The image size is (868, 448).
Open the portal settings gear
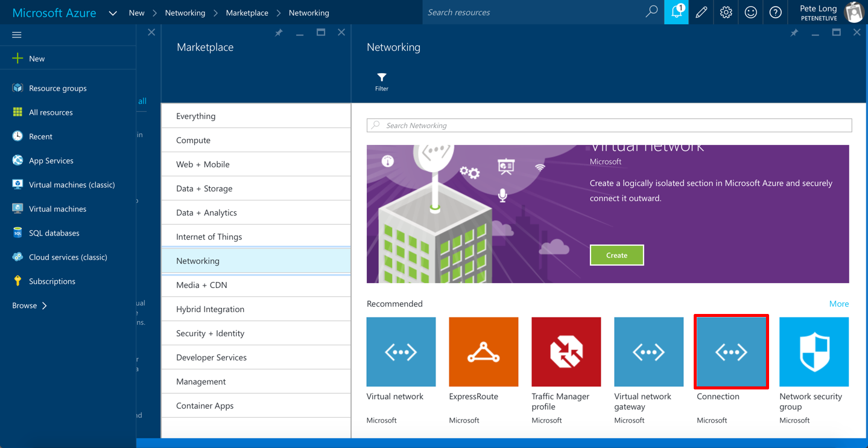coord(726,12)
